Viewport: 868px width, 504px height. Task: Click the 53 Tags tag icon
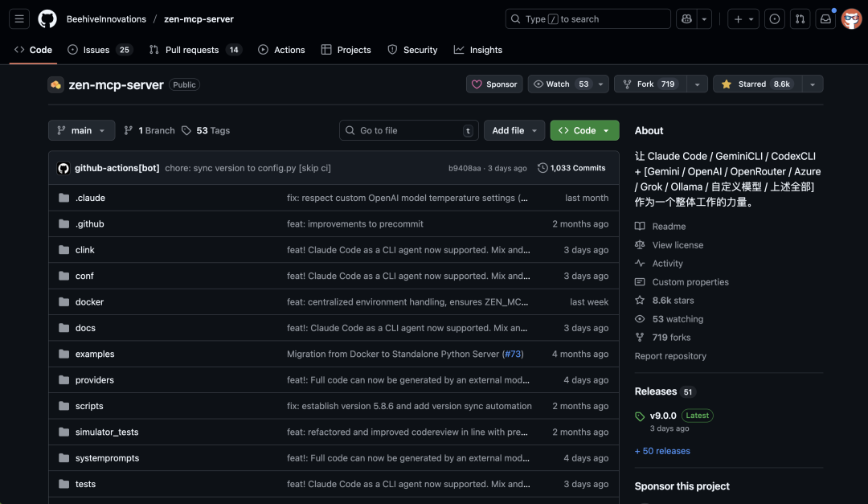tap(186, 130)
